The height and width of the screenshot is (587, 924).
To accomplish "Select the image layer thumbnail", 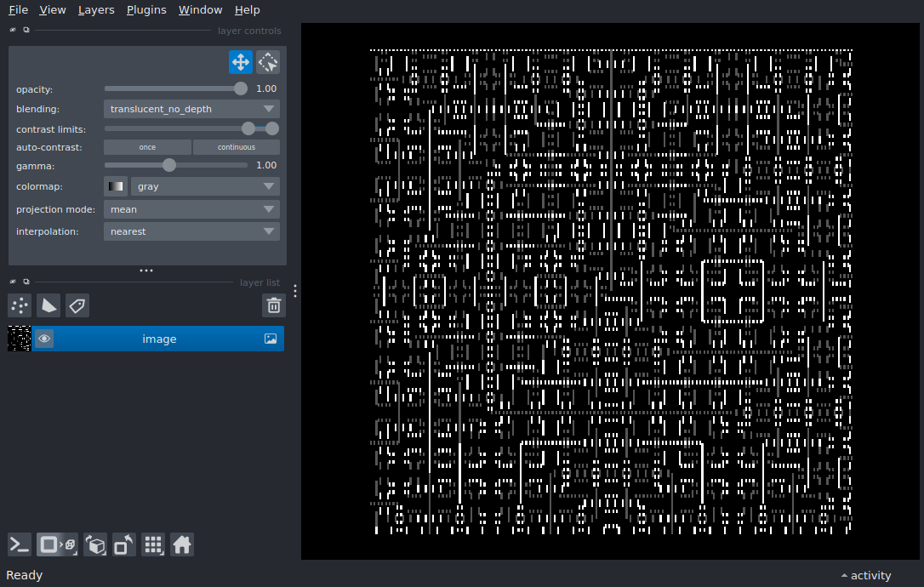I will pos(20,339).
